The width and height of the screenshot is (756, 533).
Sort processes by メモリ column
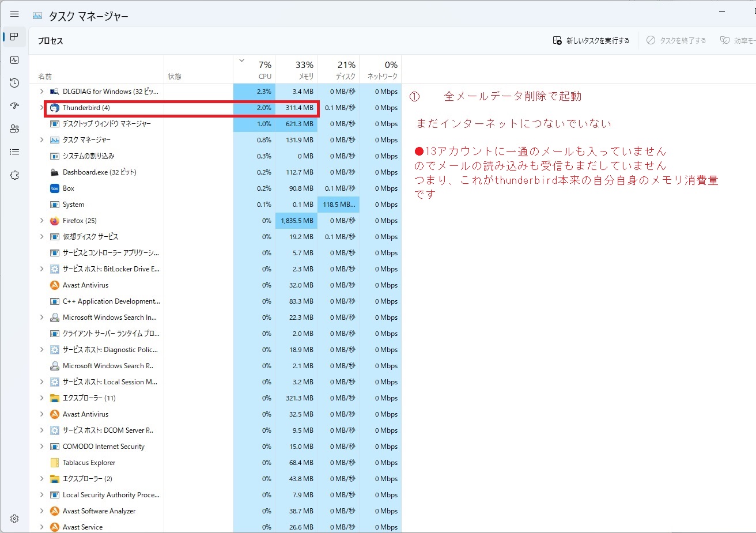click(296, 70)
